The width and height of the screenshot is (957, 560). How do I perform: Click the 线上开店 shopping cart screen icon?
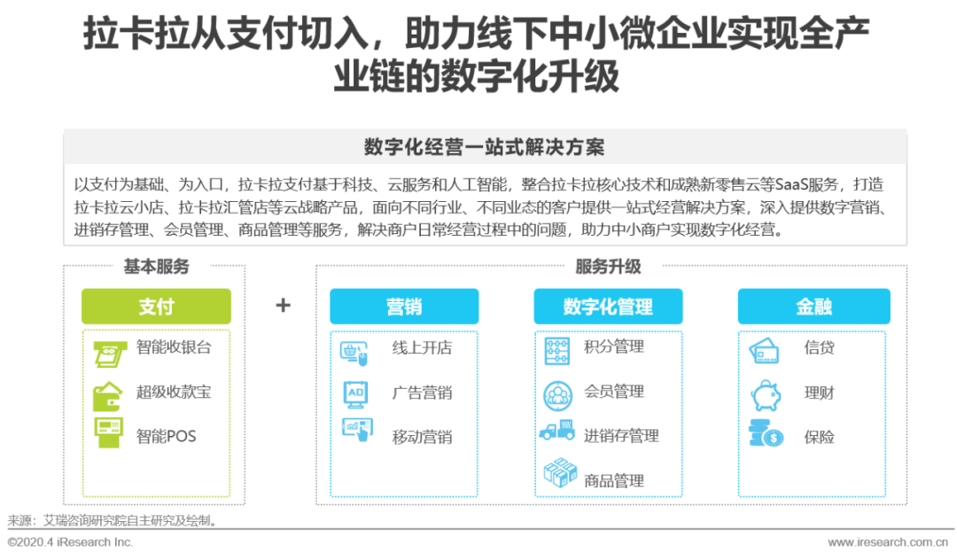[354, 354]
